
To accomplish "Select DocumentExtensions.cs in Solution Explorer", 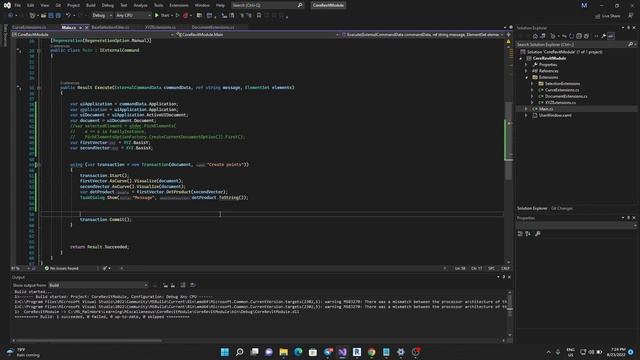I will pyautogui.click(x=566, y=96).
